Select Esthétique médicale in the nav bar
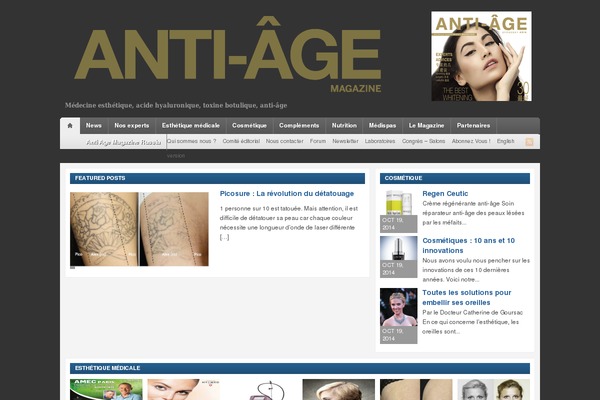Image resolution: width=600 pixels, height=400 pixels. tap(191, 126)
